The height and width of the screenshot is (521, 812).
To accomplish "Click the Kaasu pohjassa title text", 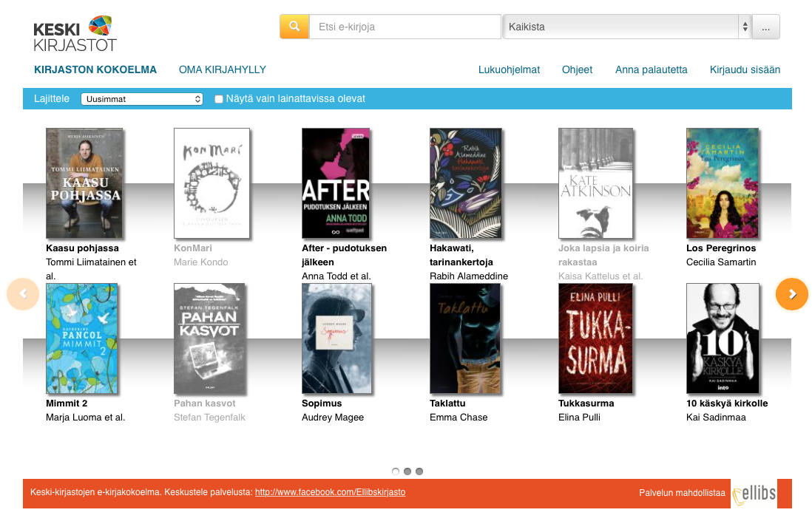I will point(82,248).
